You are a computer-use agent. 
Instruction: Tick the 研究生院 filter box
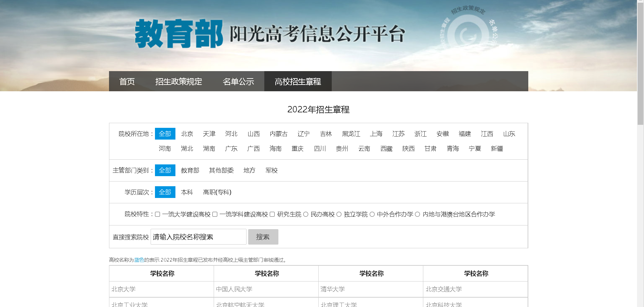tap(272, 214)
